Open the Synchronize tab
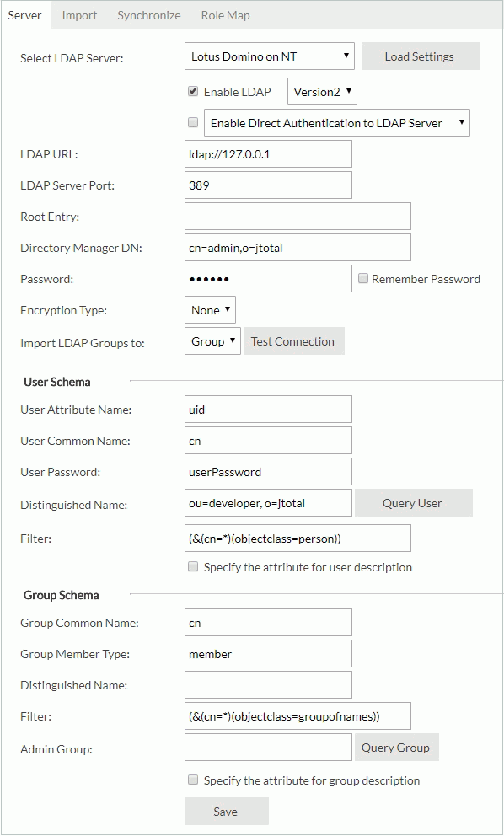 tap(149, 14)
